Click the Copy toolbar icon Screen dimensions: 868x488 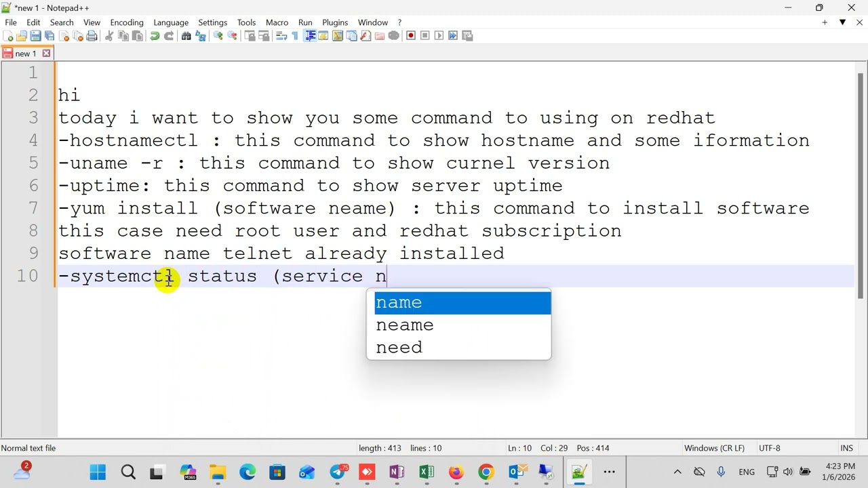coord(123,36)
